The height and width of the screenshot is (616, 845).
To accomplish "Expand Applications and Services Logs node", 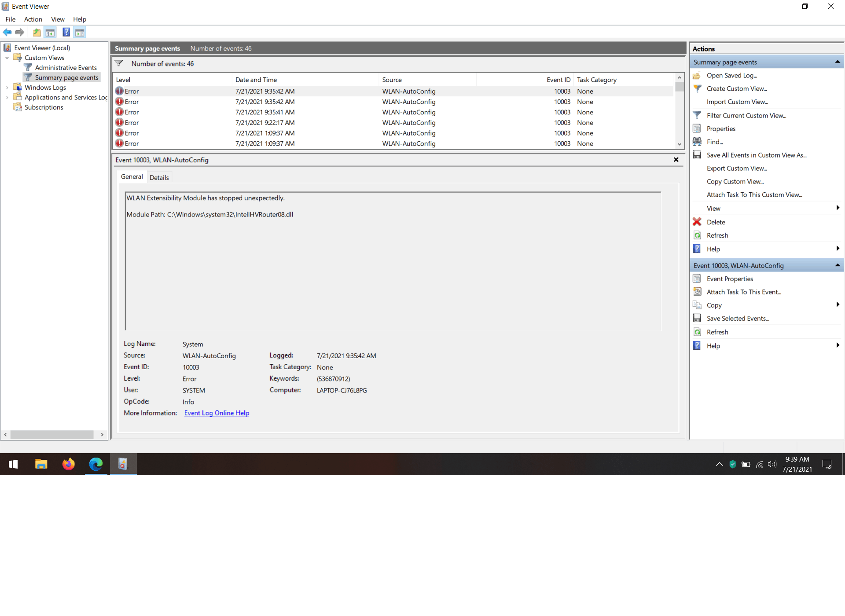I will tap(7, 97).
